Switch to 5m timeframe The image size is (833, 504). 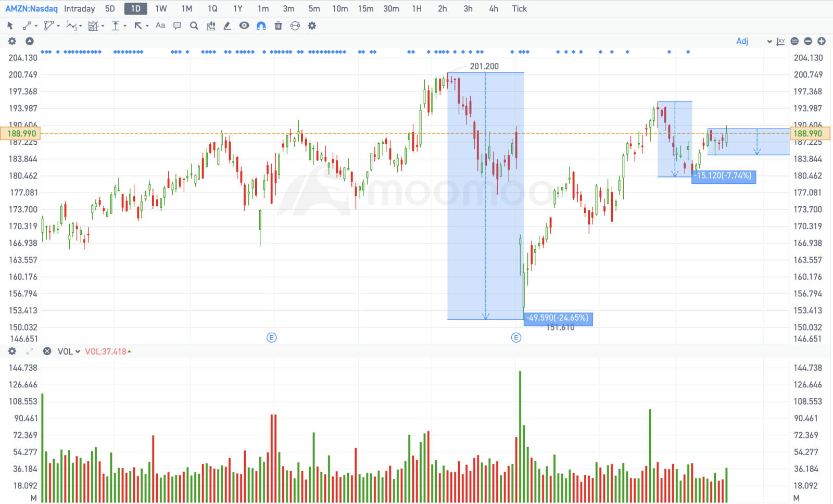(314, 9)
